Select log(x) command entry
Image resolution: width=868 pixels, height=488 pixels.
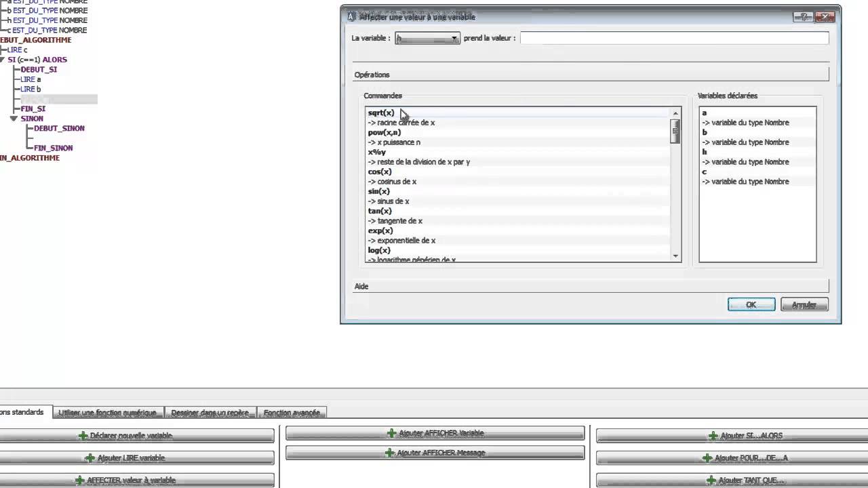coord(379,250)
